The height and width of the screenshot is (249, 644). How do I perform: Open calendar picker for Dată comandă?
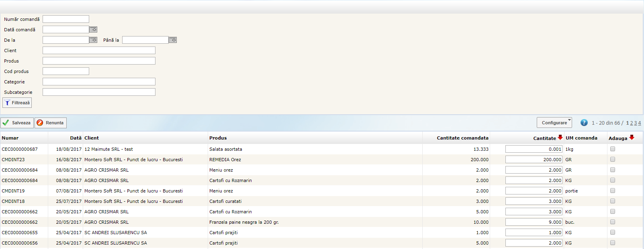coord(93,30)
